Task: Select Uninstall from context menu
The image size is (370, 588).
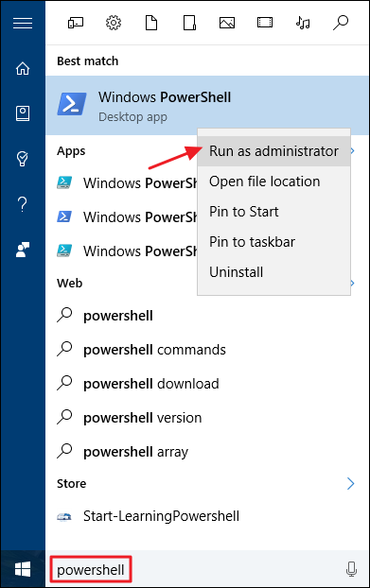Action: click(273, 272)
